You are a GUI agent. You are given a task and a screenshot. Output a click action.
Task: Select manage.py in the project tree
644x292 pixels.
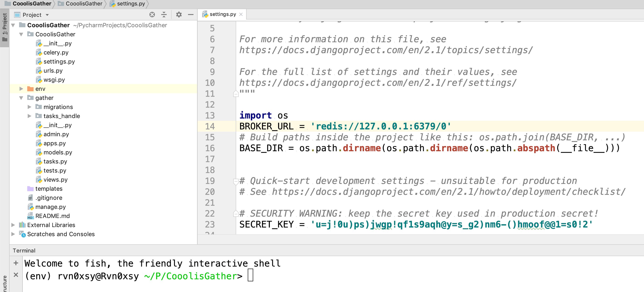click(50, 207)
